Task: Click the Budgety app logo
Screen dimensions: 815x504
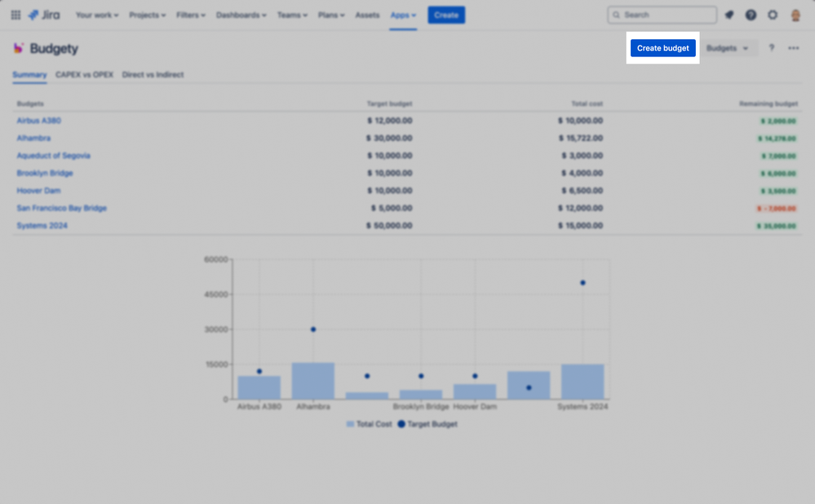Action: (17, 48)
